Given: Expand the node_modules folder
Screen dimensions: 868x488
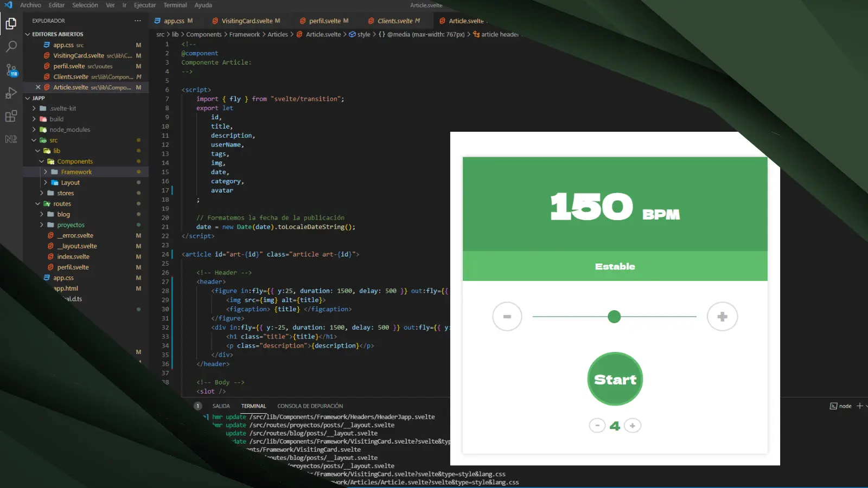Looking at the screenshot, I should tap(34, 130).
